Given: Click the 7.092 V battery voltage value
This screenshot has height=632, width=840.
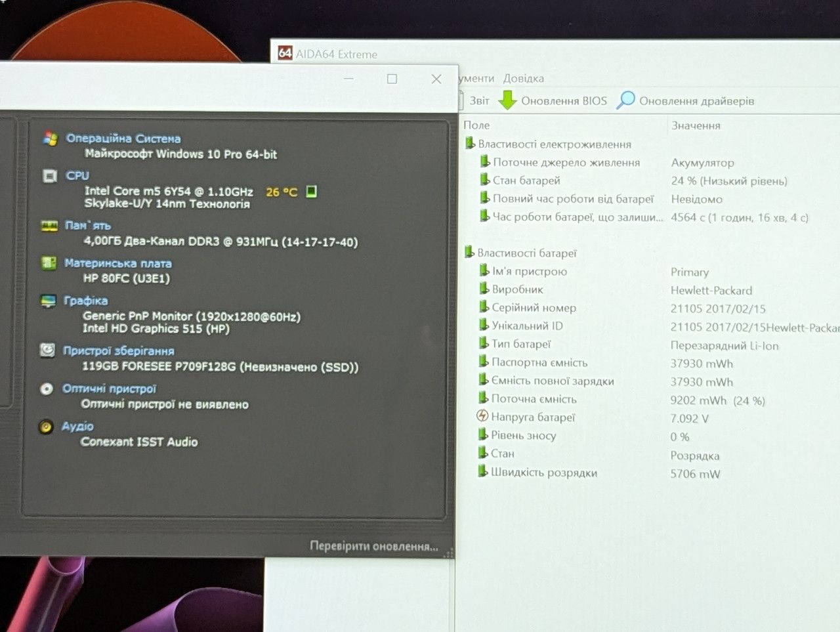Looking at the screenshot, I should (690, 418).
